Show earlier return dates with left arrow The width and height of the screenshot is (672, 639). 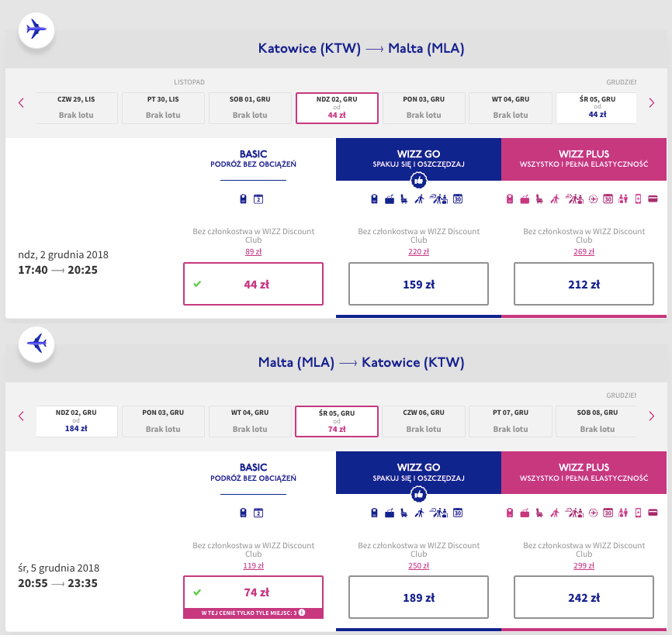(21, 416)
